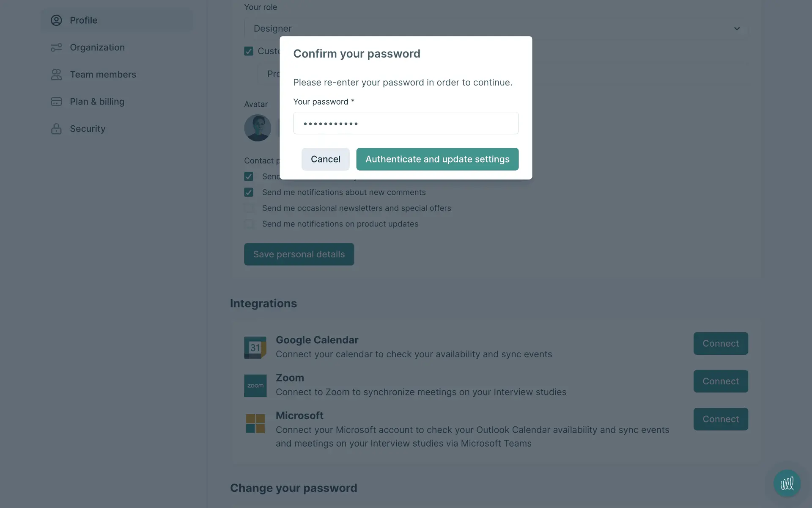The image size is (812, 508).
Task: Open Team members settings page
Action: point(103,75)
